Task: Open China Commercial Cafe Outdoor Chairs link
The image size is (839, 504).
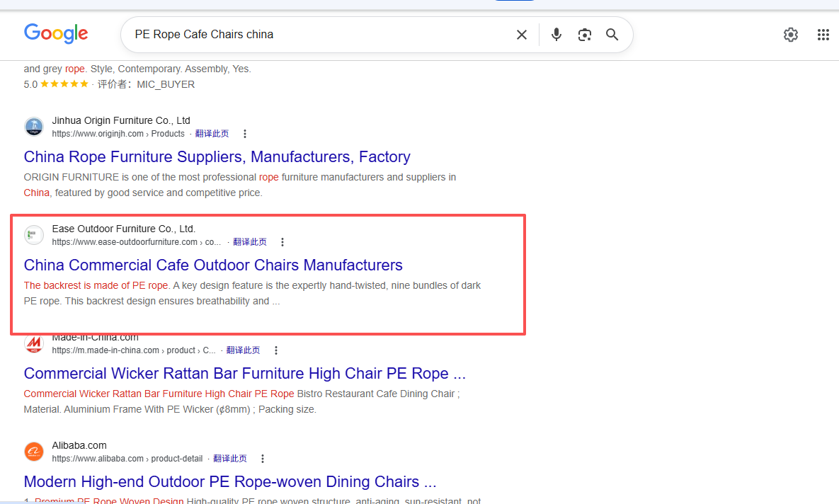Action: (x=213, y=265)
